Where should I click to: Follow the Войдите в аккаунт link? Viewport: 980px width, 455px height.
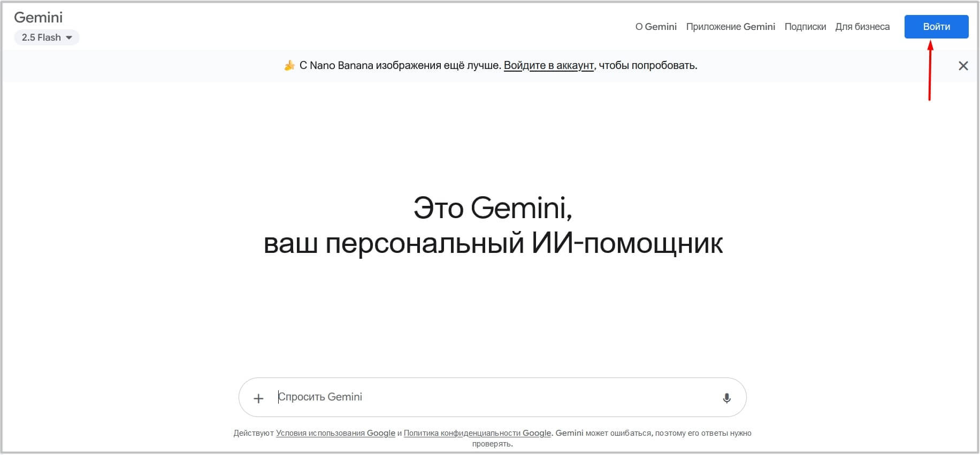549,66
